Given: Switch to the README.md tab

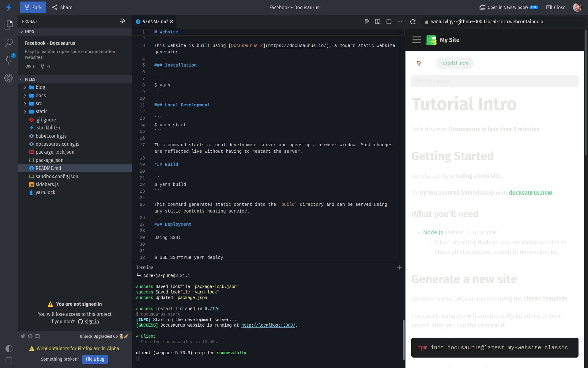Looking at the screenshot, I should tap(154, 21).
